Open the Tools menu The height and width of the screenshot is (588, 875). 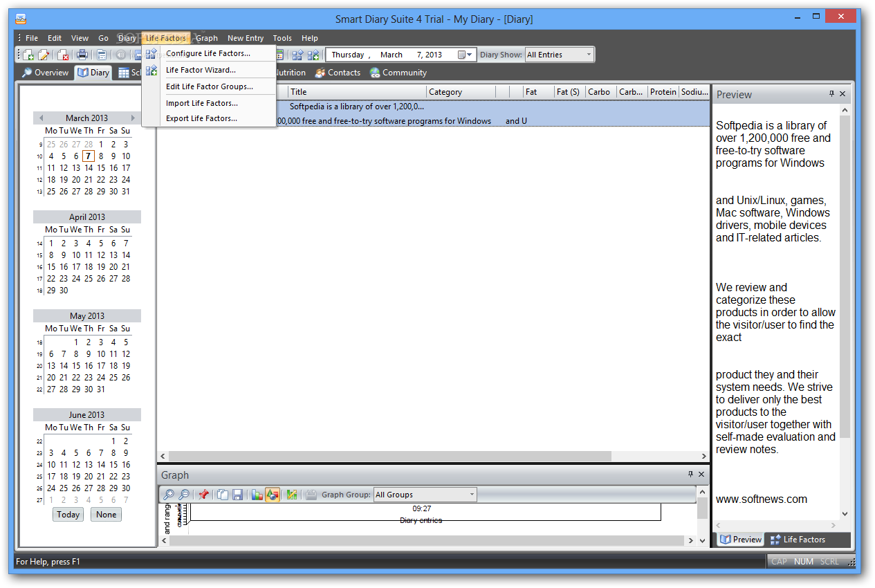pyautogui.click(x=282, y=38)
